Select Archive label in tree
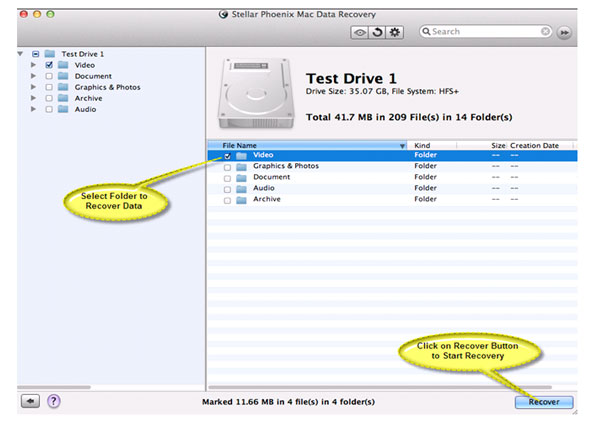590x421 pixels. coord(88,98)
